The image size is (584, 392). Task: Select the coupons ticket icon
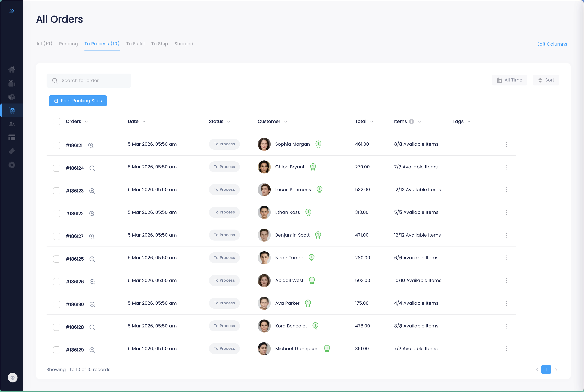click(12, 151)
